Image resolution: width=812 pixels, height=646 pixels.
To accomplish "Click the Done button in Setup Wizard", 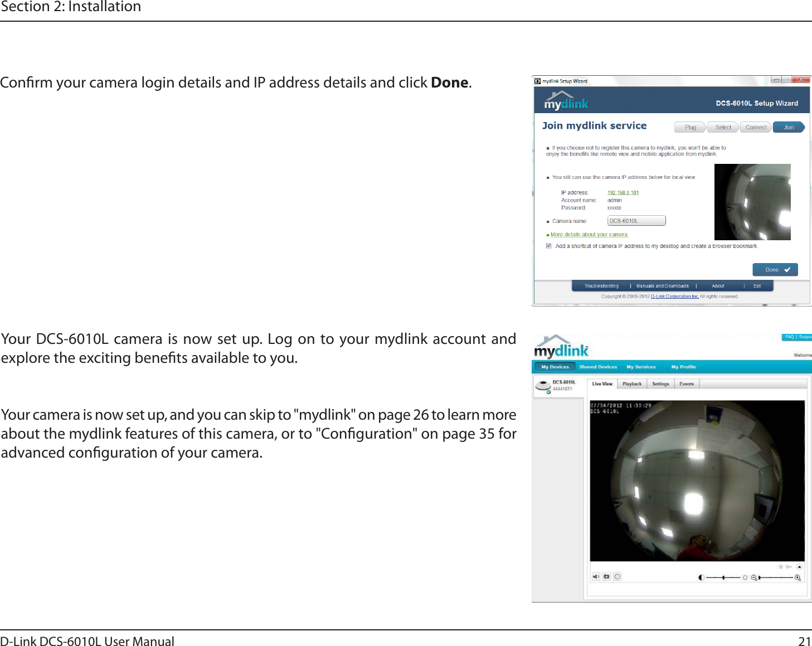I will (x=775, y=270).
